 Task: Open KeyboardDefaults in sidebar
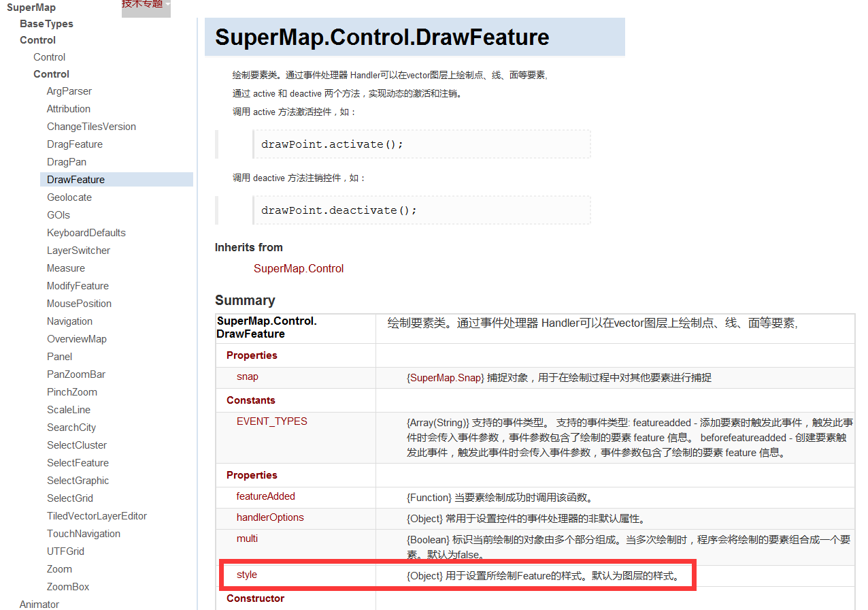(86, 233)
